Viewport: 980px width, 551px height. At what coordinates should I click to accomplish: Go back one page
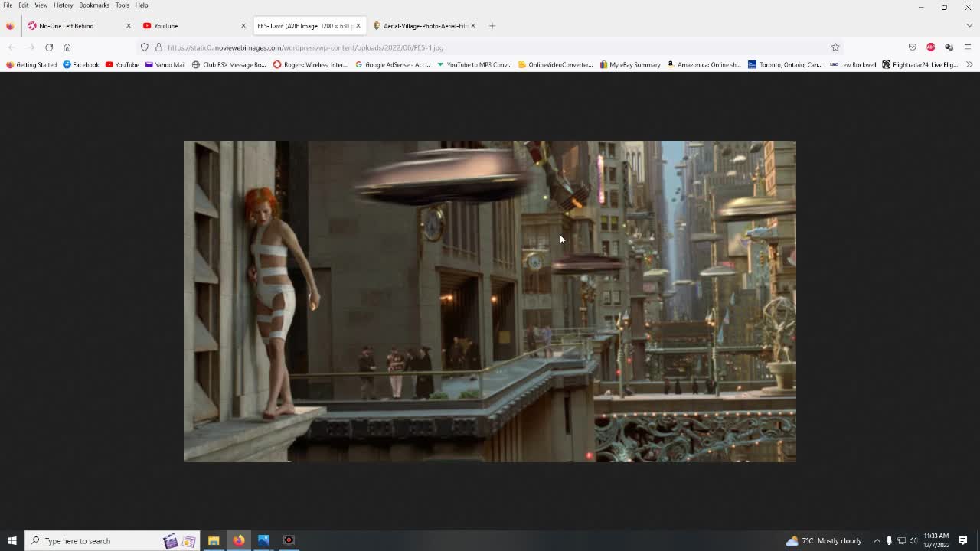12,47
